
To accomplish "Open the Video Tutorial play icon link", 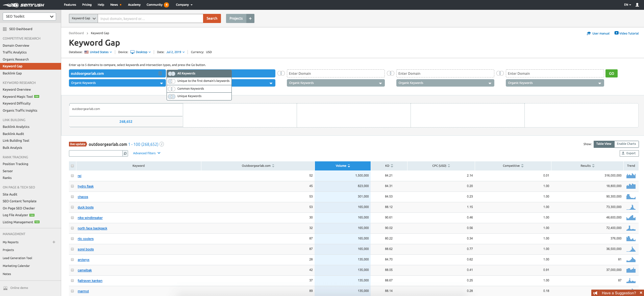I will pyautogui.click(x=626, y=33).
